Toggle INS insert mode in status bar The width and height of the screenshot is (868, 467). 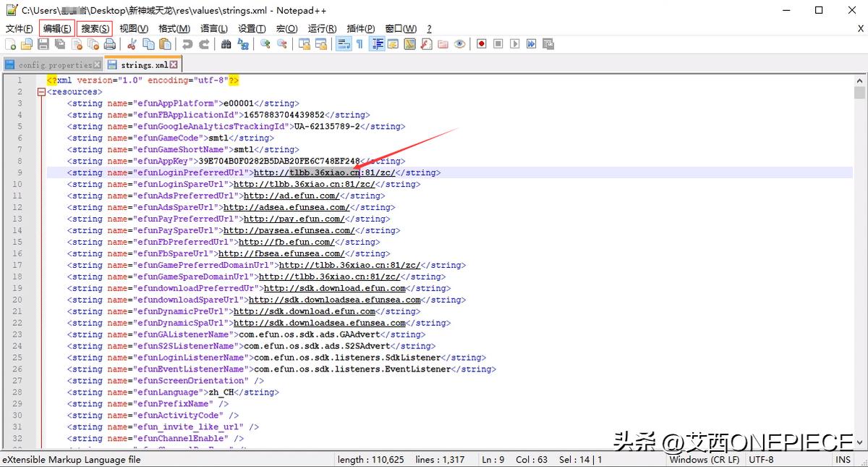pyautogui.click(x=843, y=460)
